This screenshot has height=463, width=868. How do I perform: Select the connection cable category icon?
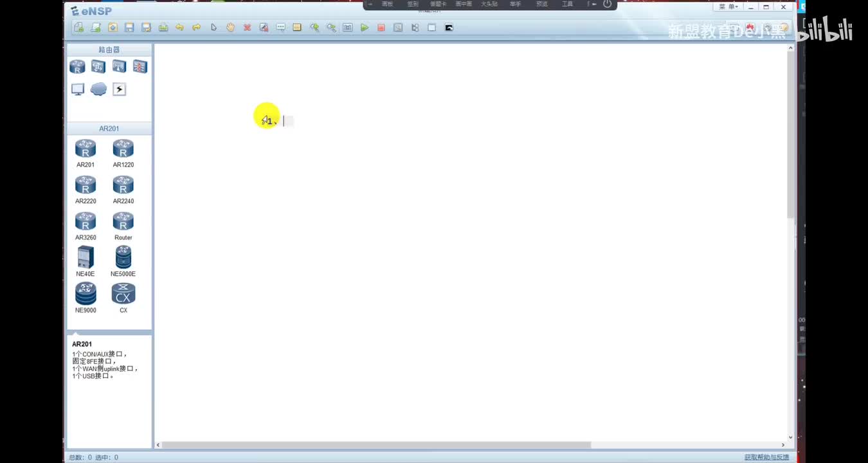pos(119,89)
